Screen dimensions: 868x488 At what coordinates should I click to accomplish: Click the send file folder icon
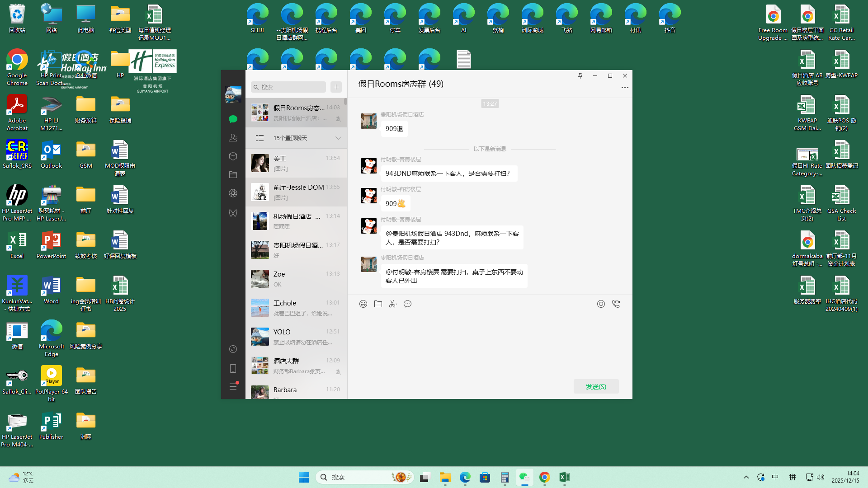click(378, 304)
